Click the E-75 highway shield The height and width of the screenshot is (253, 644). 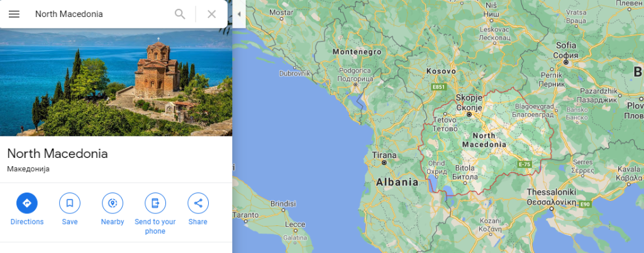525,164
